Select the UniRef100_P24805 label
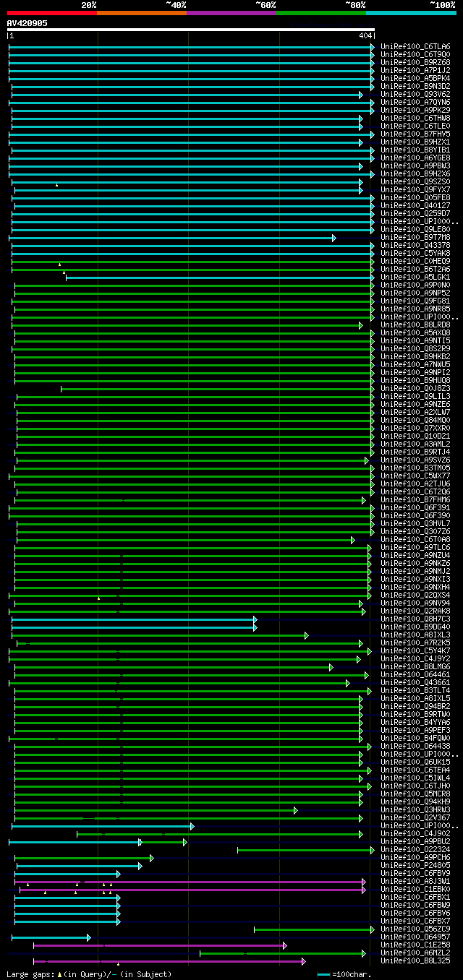463x980 pixels. (x=415, y=865)
